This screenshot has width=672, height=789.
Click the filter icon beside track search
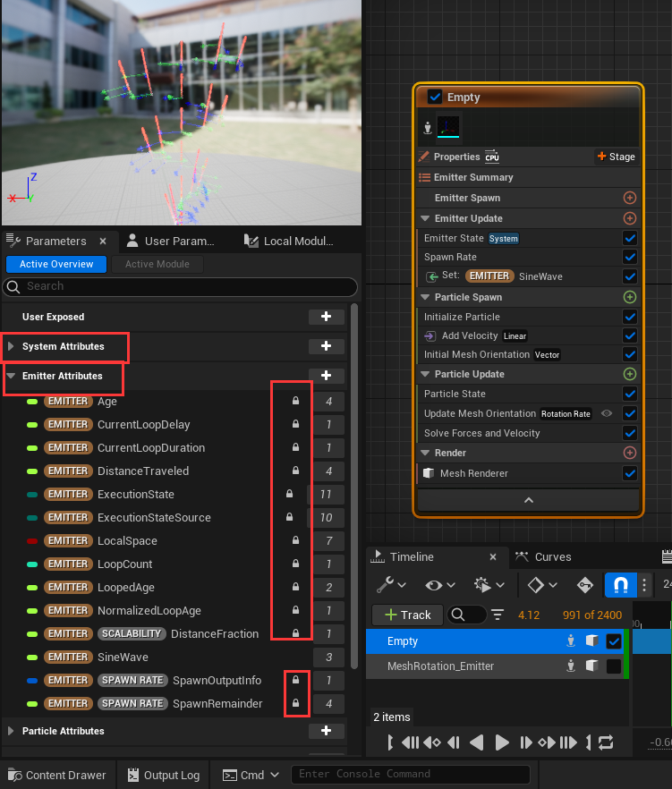[498, 615]
